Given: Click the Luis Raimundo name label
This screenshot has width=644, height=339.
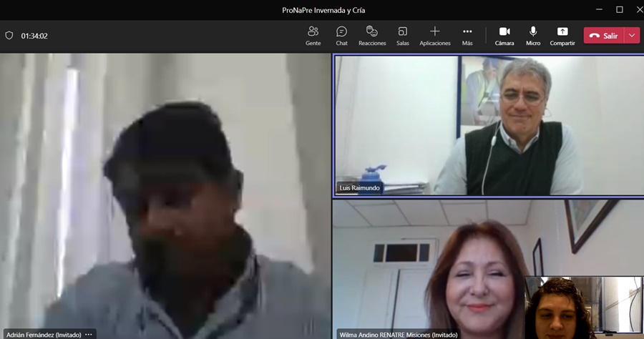Looking at the screenshot, I should [x=360, y=188].
